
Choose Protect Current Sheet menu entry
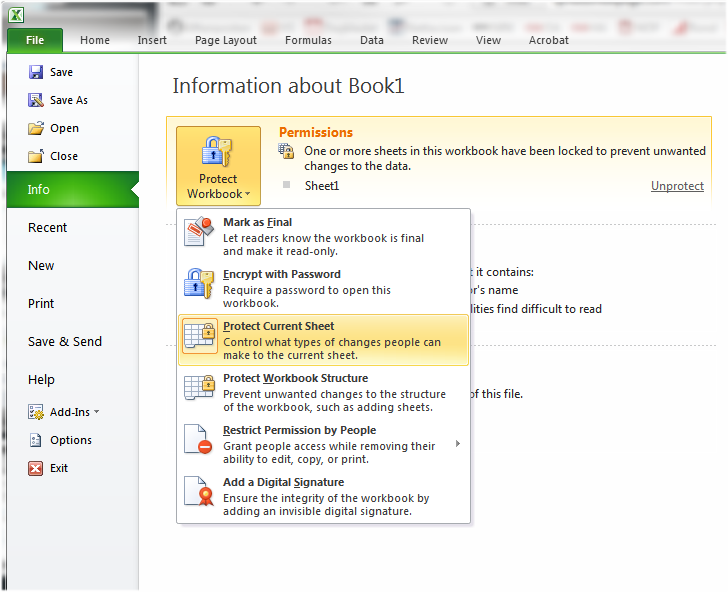[323, 340]
